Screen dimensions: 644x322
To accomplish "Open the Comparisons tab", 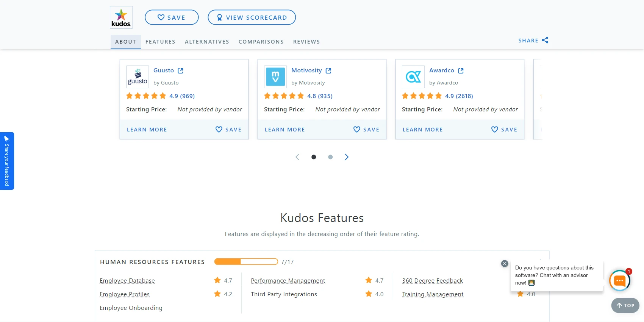I will click(x=261, y=42).
